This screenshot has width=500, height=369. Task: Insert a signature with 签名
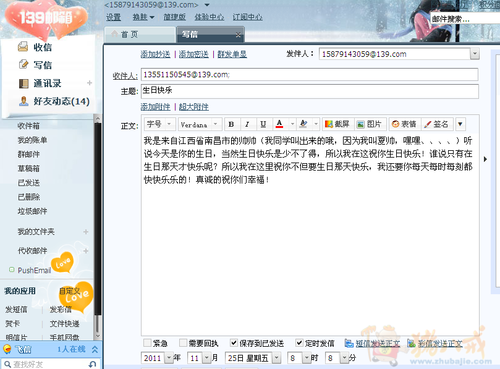tap(437, 124)
